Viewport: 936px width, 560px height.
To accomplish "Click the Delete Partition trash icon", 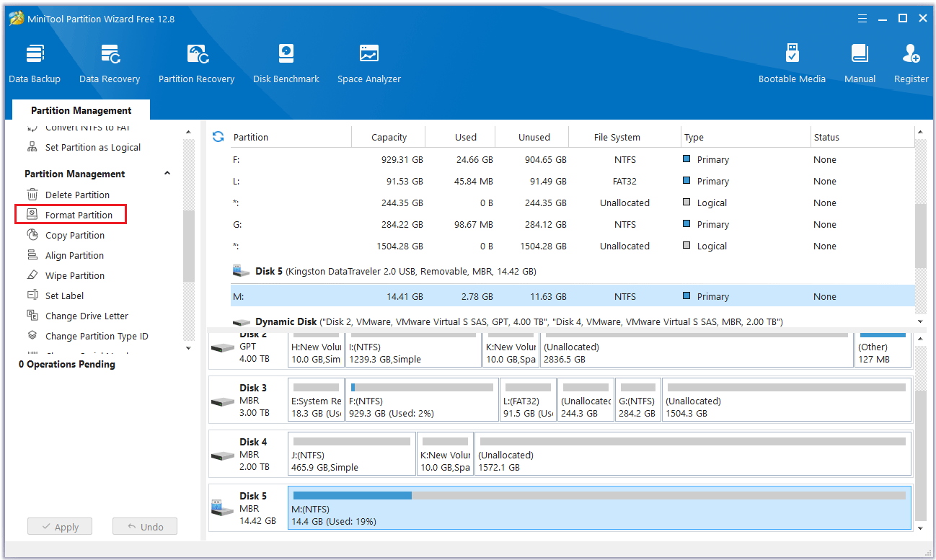I will click(32, 195).
